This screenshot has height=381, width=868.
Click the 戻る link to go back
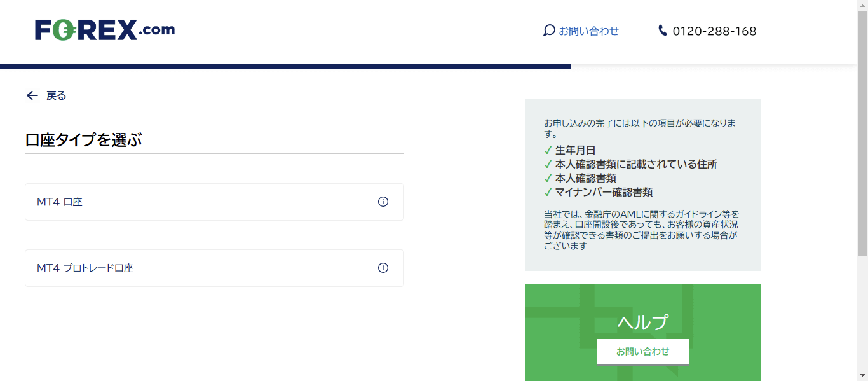[55, 95]
